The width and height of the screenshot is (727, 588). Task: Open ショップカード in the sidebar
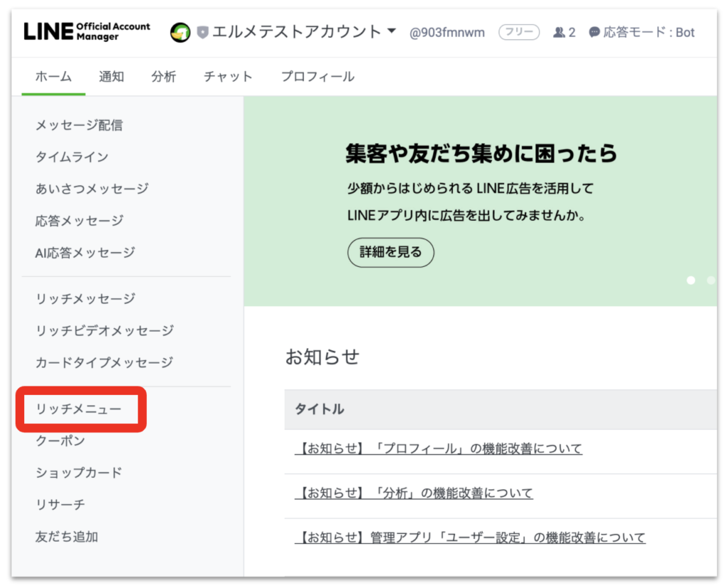[79, 472]
